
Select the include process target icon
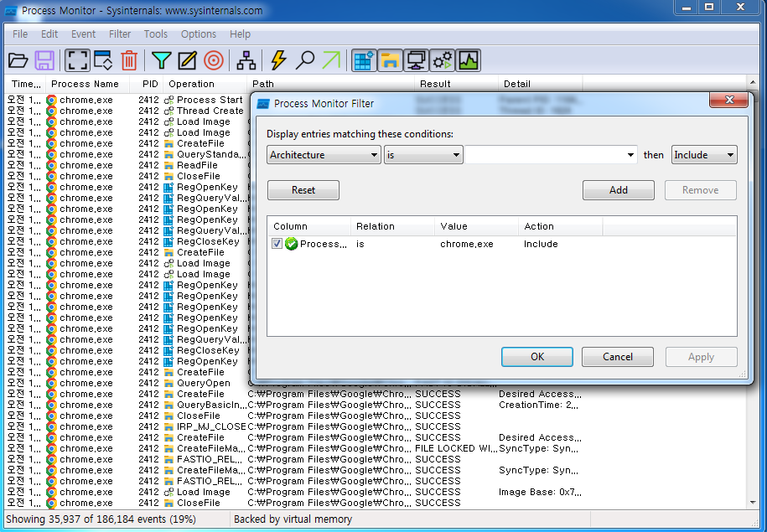[x=213, y=60]
